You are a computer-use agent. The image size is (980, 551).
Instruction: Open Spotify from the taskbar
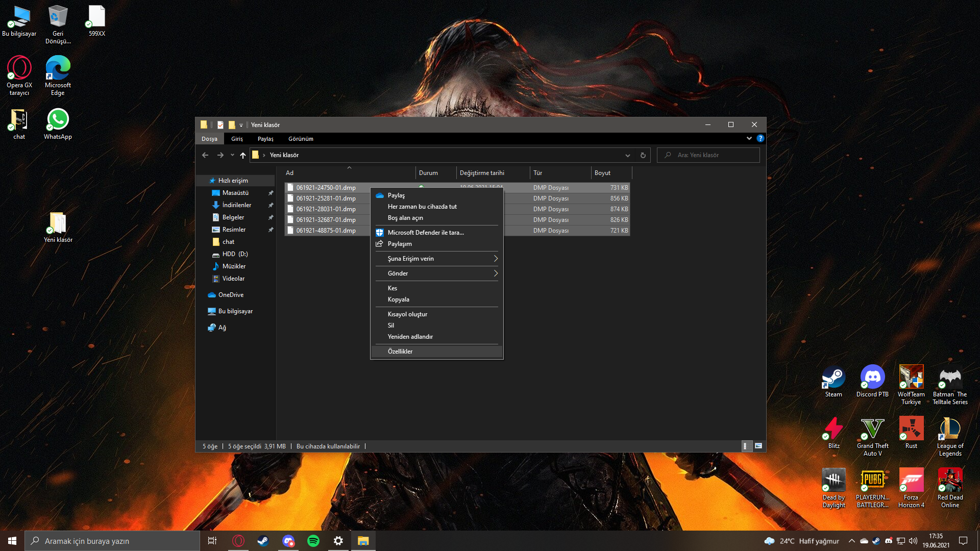[313, 541]
